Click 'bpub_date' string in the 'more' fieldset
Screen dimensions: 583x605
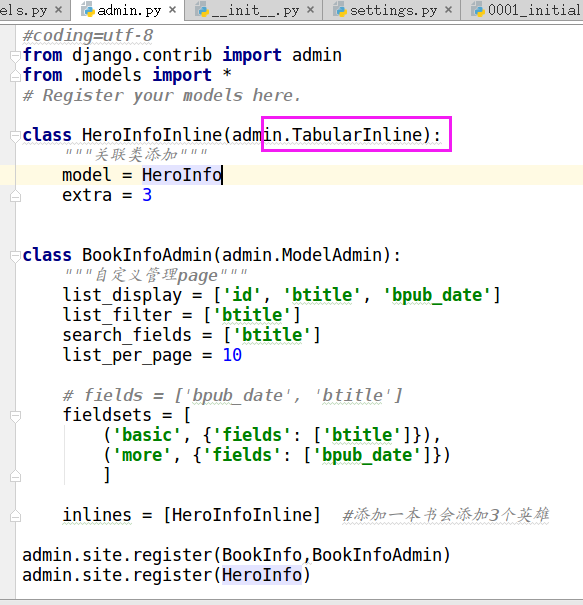coord(367,455)
